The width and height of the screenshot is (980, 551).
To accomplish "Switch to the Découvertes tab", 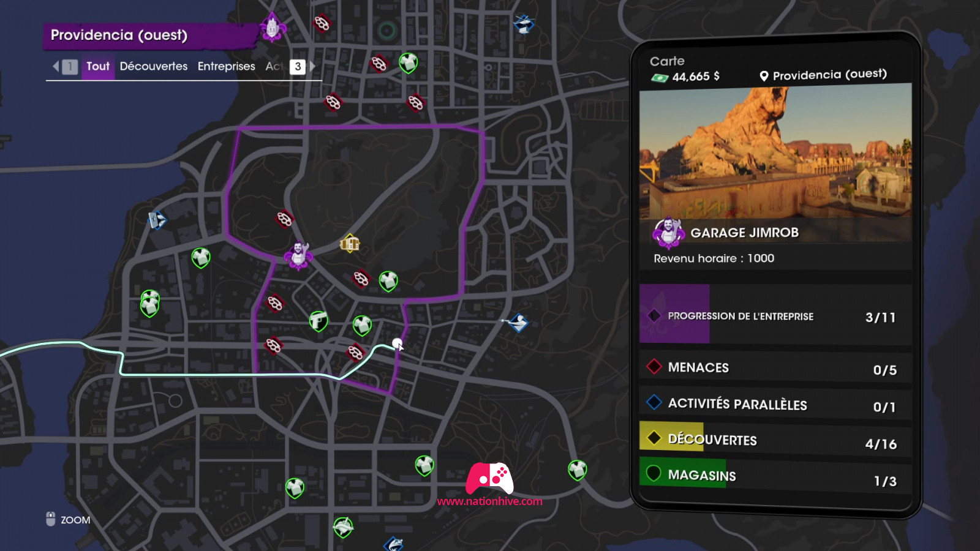I will [x=154, y=66].
